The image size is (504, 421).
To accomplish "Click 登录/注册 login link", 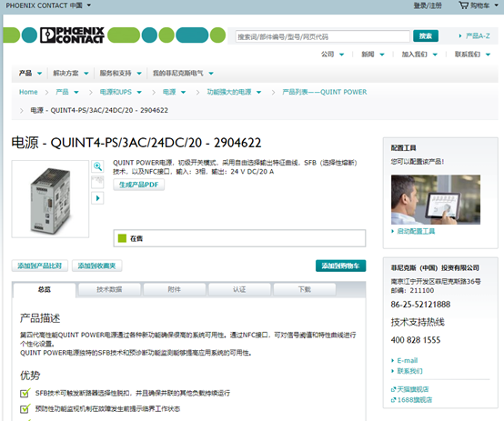I will tap(428, 5).
